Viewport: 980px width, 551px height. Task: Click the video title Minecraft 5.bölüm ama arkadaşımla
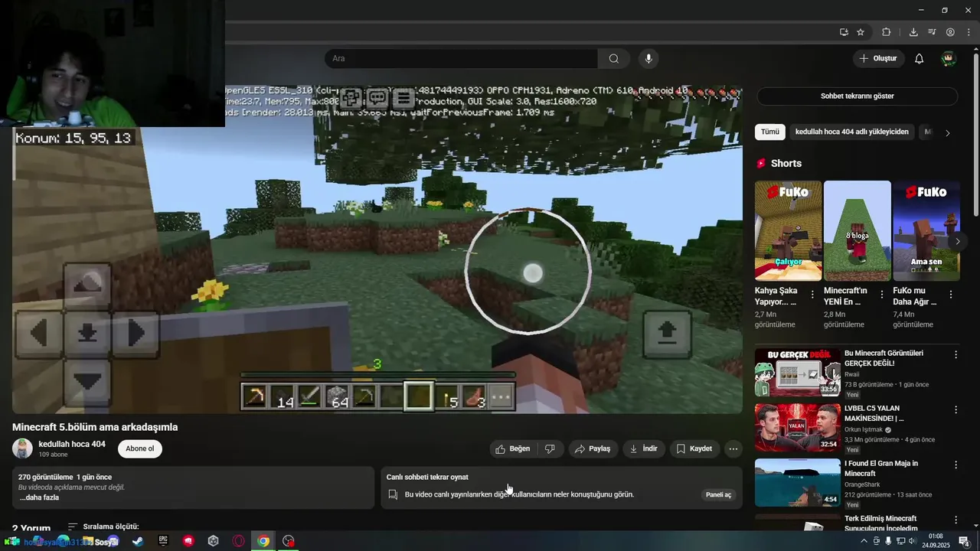pyautogui.click(x=95, y=427)
